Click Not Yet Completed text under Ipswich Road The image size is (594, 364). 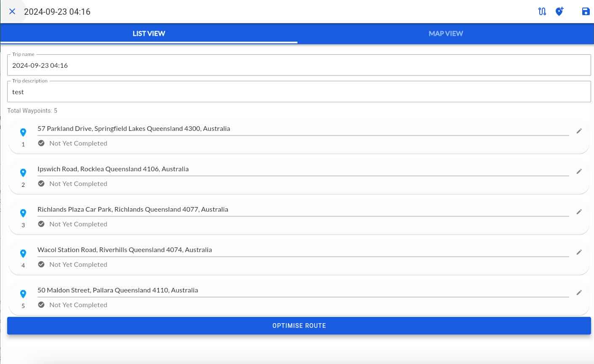point(78,184)
